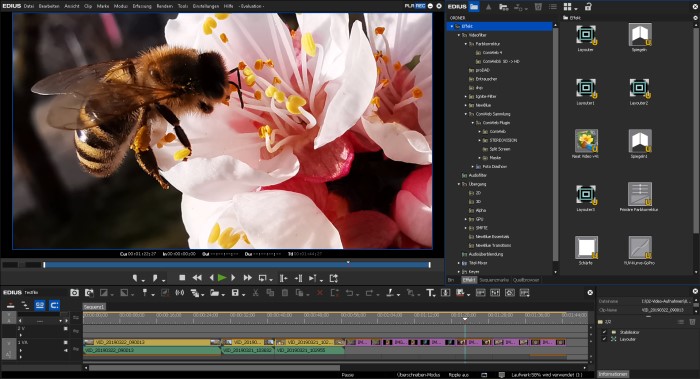Copy the selected clip
This screenshot has height=379, width=700.
pyautogui.click(x=270, y=293)
